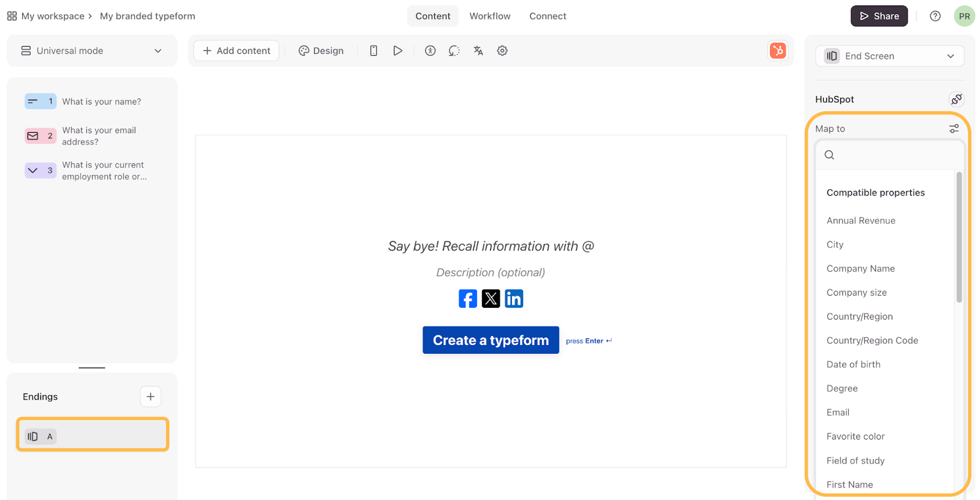Select Company size property
The image size is (980, 500).
(856, 293)
